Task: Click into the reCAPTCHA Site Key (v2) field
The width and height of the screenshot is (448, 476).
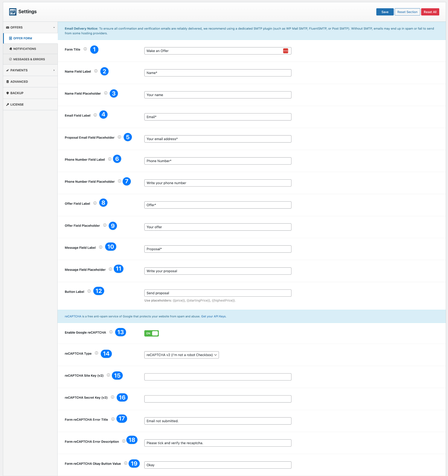Action: pyautogui.click(x=218, y=377)
